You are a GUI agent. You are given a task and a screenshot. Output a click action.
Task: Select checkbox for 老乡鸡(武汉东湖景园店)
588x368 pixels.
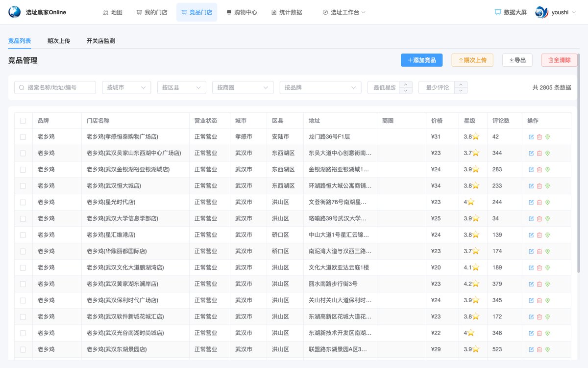[23, 349]
